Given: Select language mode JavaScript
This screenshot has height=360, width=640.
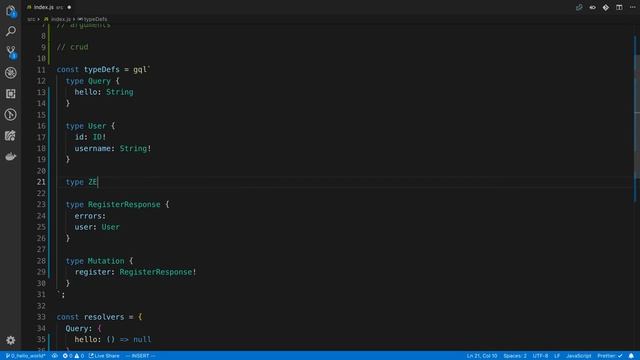Looking at the screenshot, I should (579, 356).
